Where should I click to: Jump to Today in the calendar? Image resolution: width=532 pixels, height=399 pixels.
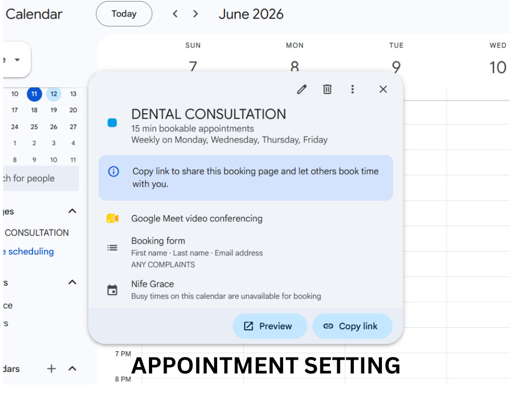[124, 14]
